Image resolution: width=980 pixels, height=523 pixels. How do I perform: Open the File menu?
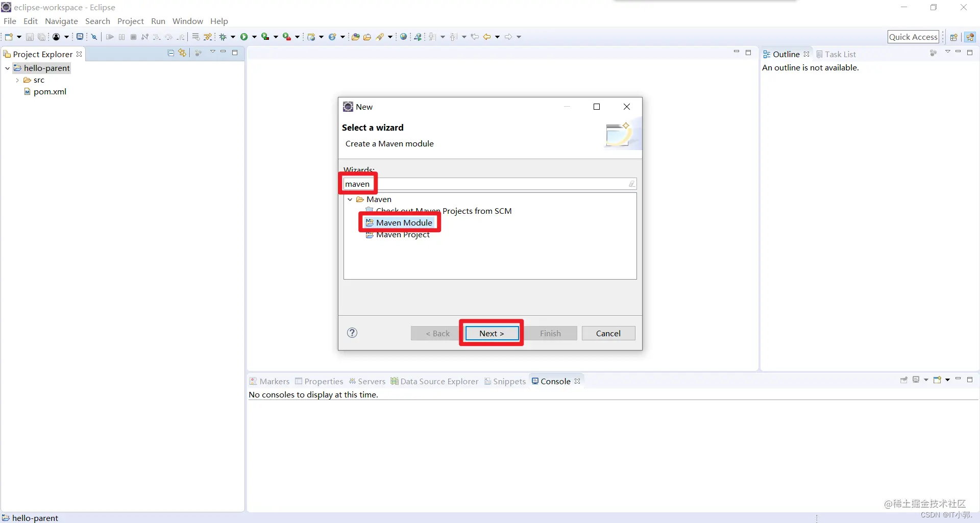pos(10,21)
